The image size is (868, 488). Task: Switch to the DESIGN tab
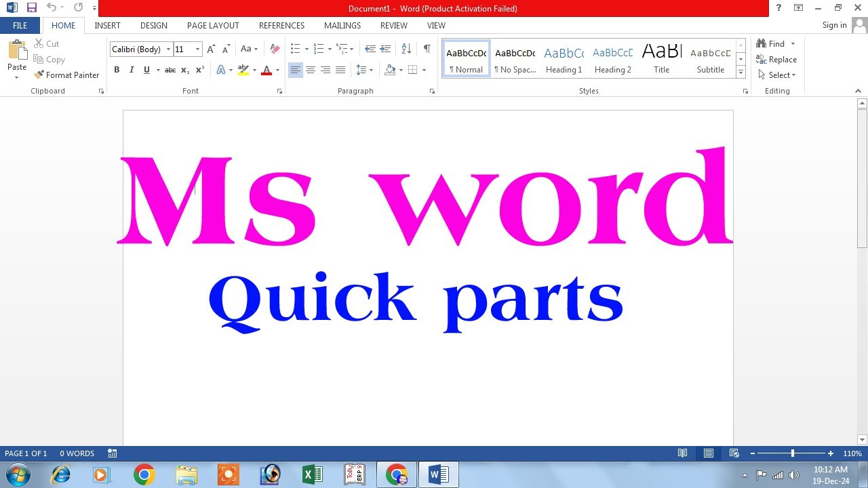[x=154, y=25]
